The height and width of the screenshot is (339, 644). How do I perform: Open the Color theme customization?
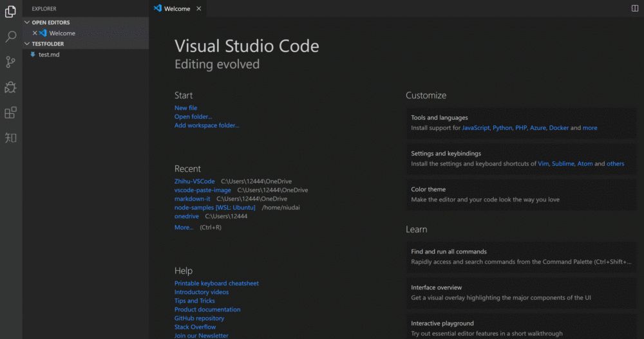428,189
